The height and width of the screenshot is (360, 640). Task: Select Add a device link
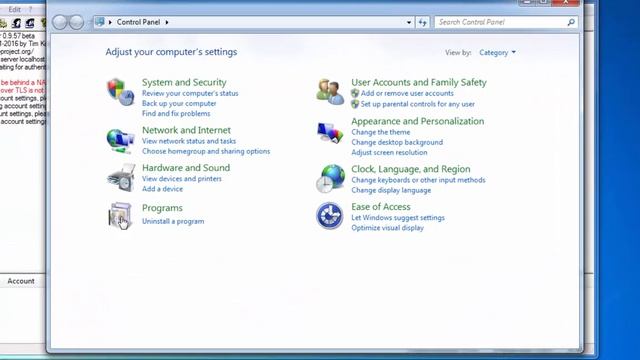[x=162, y=189]
